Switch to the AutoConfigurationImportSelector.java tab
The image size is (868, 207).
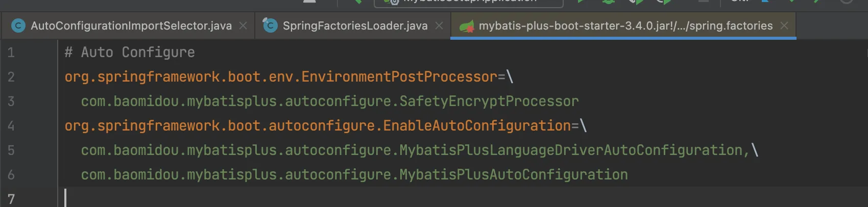[x=131, y=26]
